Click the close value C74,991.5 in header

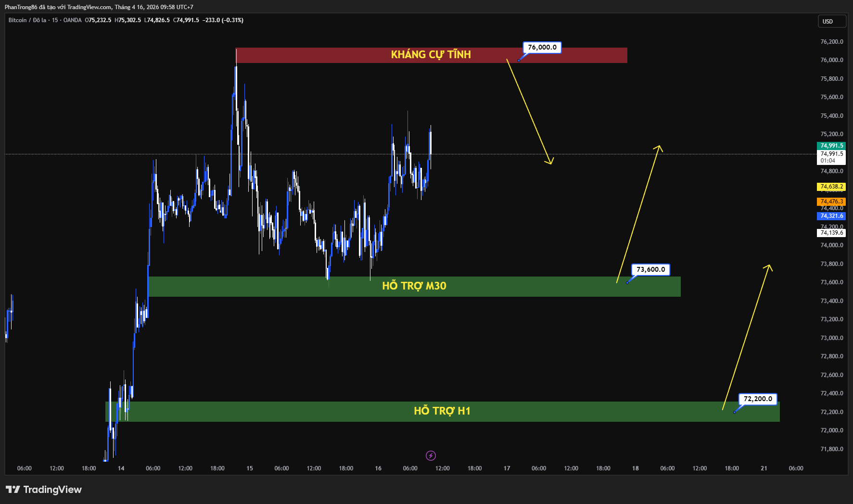click(186, 20)
